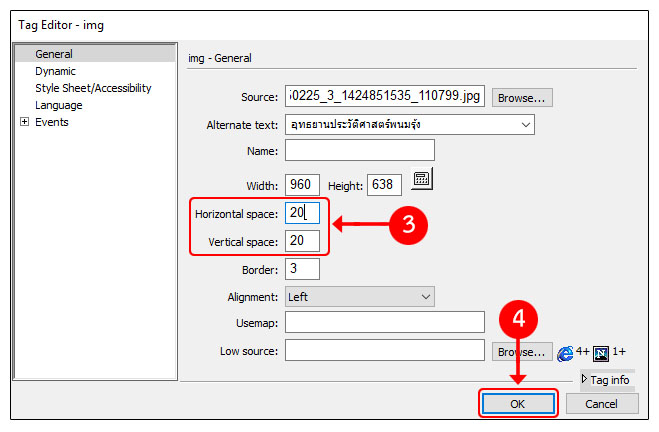Open the Style Sheet/Accessibility category

click(93, 88)
